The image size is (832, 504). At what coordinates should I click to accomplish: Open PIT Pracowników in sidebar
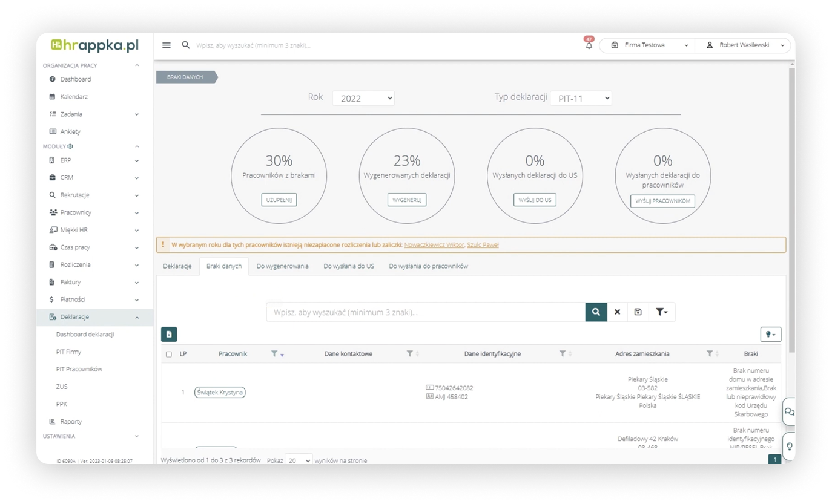(x=79, y=369)
